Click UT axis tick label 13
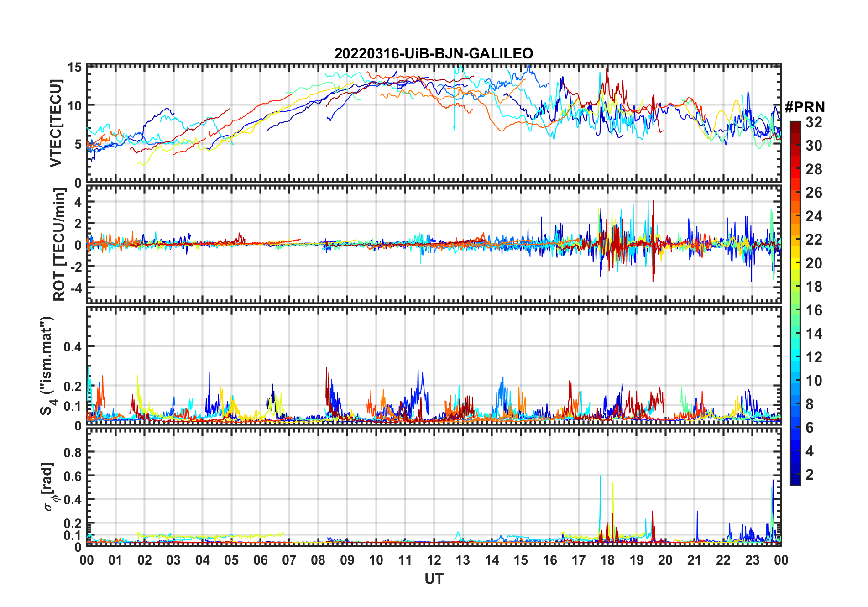 click(463, 560)
